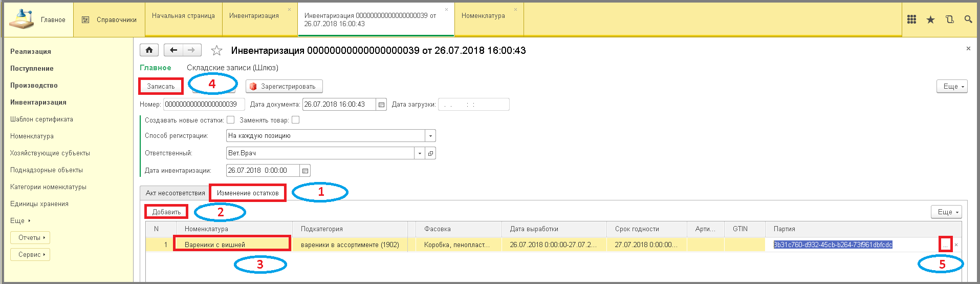Image resolution: width=980 pixels, height=284 pixels.
Task: Click the Home icon button
Action: pos(149,50)
